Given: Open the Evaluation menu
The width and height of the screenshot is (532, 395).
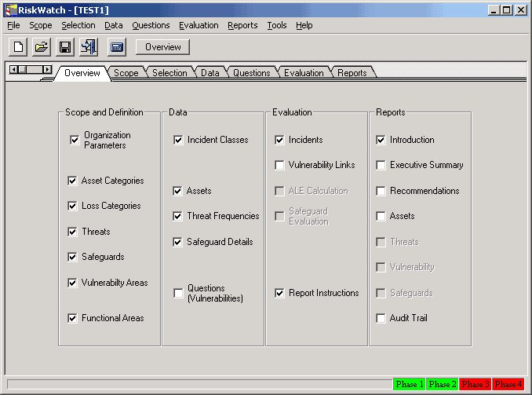Looking at the screenshot, I should (199, 25).
